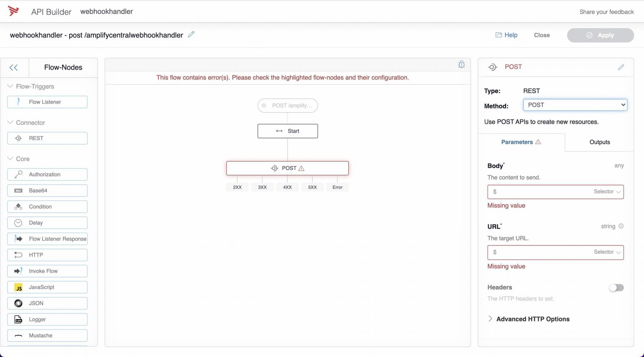644x357 pixels.
Task: Enable the Headers toggle in POST parameters
Action: pos(616,288)
